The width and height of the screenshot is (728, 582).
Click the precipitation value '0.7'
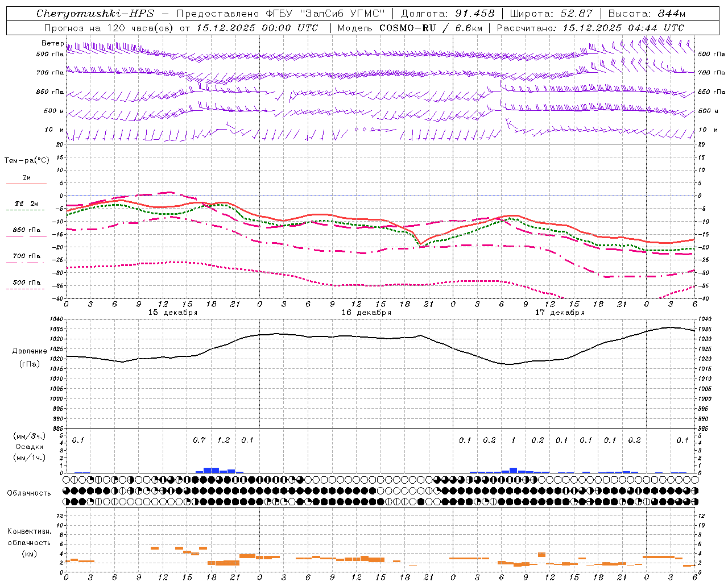pos(199,440)
